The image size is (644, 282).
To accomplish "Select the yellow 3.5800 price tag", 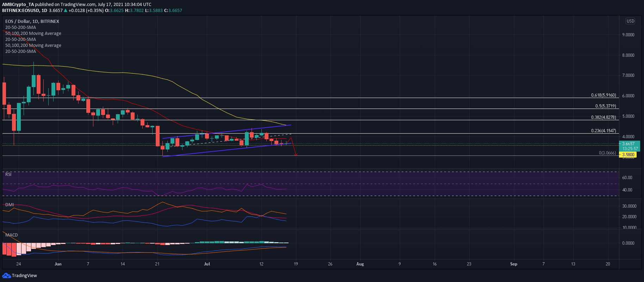I will pos(628,155).
